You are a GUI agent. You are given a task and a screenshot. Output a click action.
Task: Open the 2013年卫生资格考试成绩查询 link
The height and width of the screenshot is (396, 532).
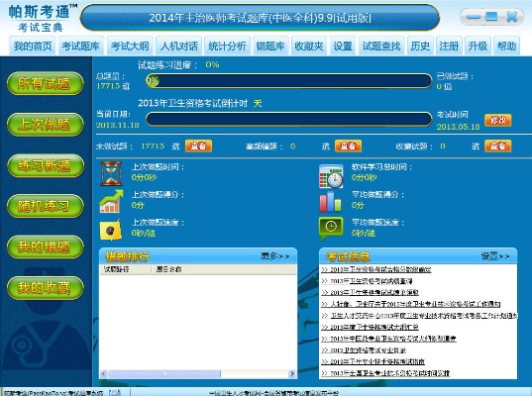click(x=367, y=281)
